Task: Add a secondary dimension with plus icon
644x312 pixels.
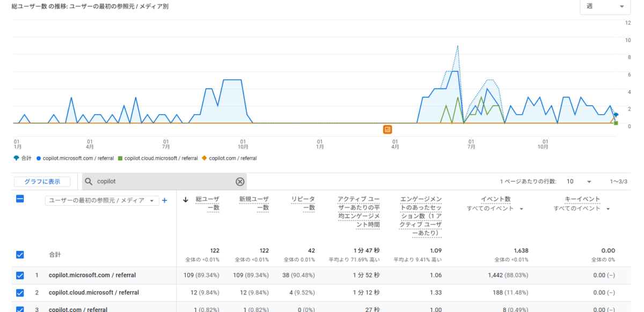Action: (165, 200)
